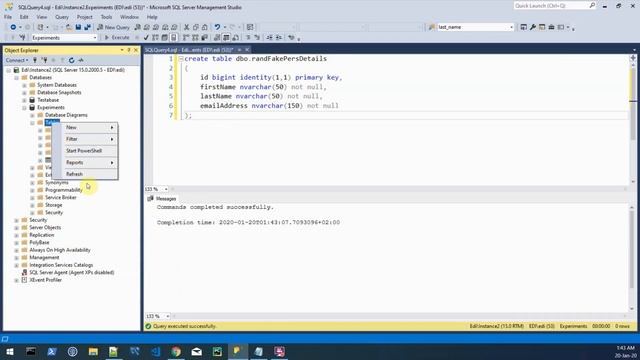Open the Query menu
The image size is (640, 360).
coord(62,17)
